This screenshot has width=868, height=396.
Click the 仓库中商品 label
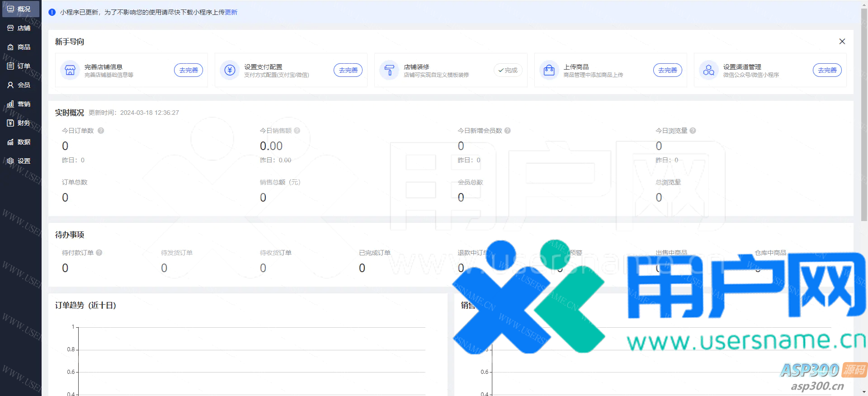click(x=771, y=253)
